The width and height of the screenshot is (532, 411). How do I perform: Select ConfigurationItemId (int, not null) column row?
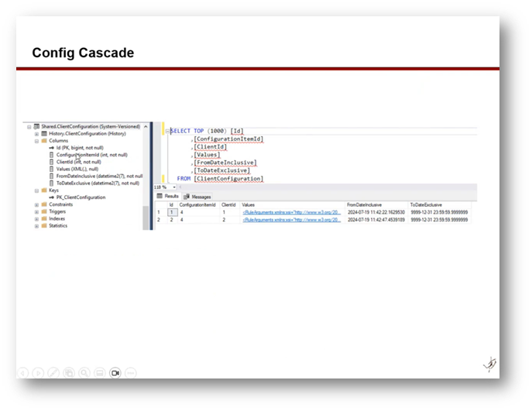click(x=91, y=155)
